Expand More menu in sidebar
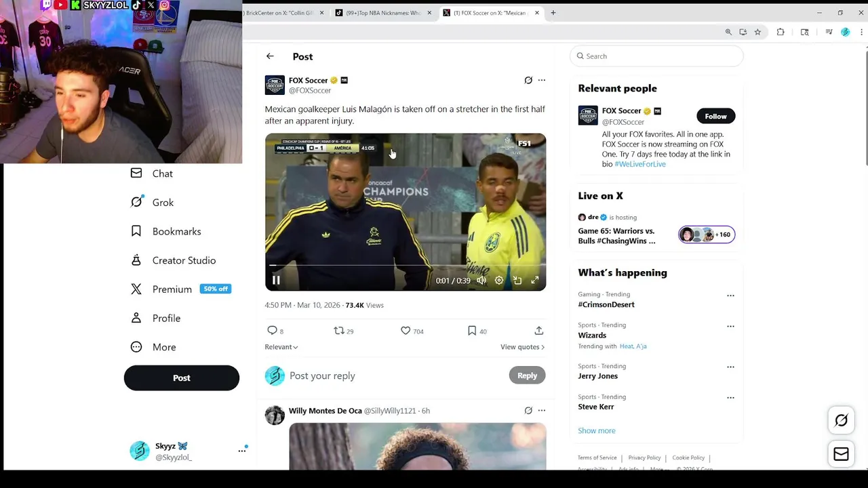868x488 pixels. pos(154,347)
